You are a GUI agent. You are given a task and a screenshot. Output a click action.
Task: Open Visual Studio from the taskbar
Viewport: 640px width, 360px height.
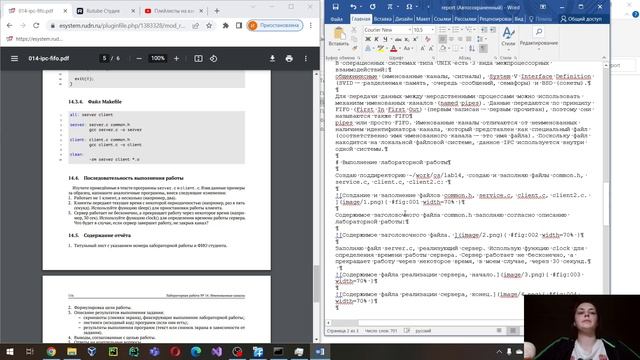(217, 351)
